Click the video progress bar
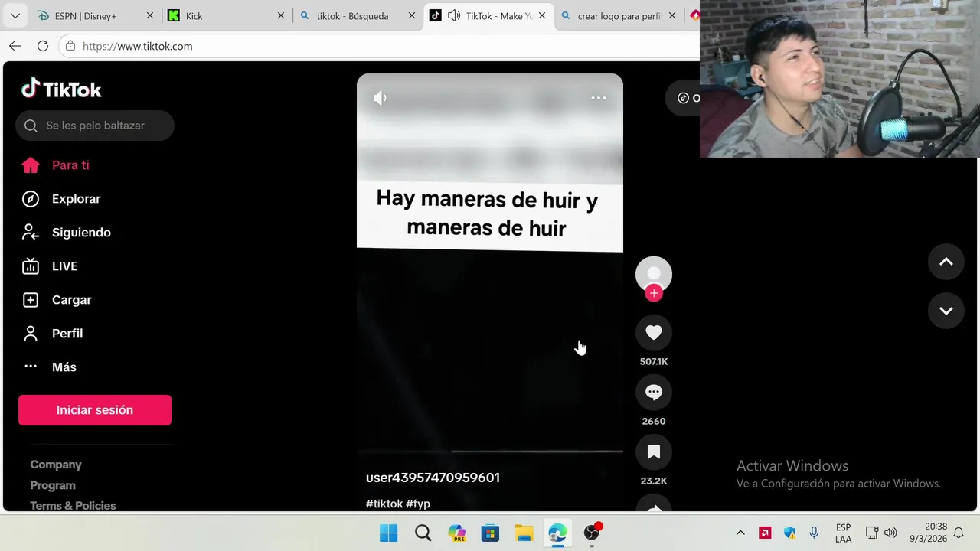 pos(490,452)
